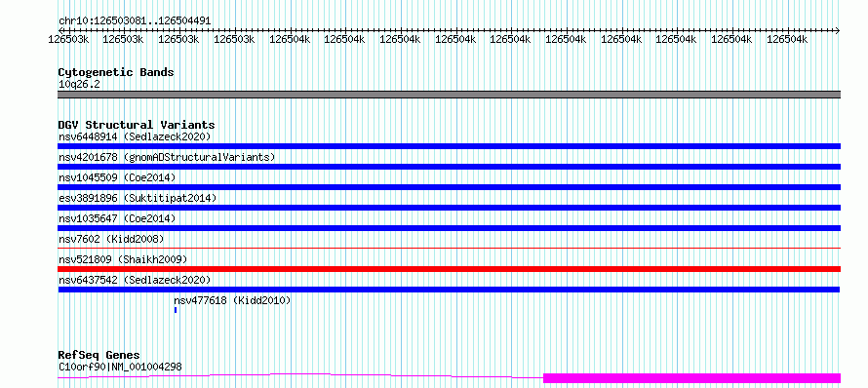Click the C10orf90|NM_001004298 gene label
Viewport: 868px width, 388px height.
(120, 367)
